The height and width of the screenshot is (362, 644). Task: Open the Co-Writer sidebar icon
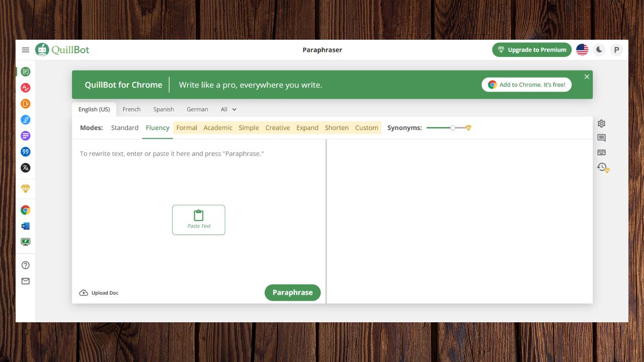tap(26, 120)
